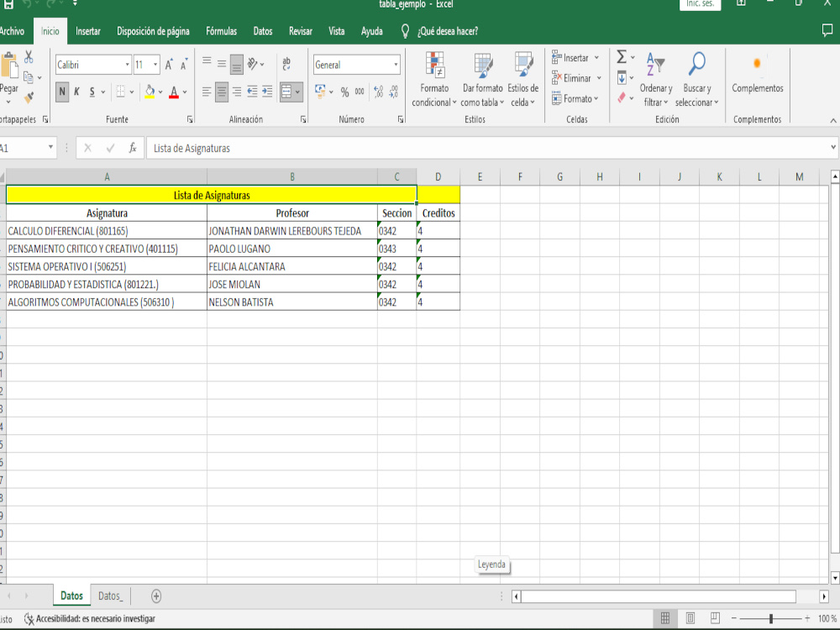
Task: Click the Fill down arrow icon
Action: coord(622,77)
